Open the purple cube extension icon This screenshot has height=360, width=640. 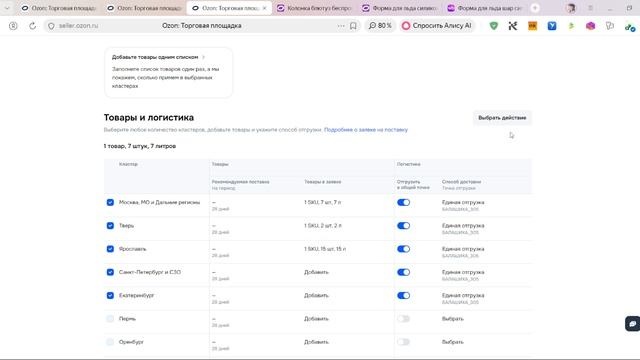591,26
